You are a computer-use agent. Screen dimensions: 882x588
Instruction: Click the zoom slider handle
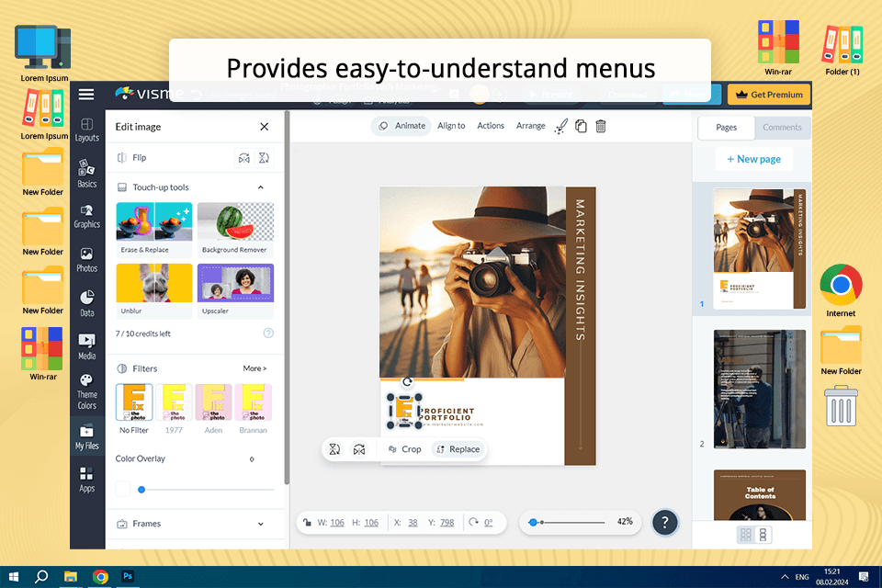(x=533, y=523)
